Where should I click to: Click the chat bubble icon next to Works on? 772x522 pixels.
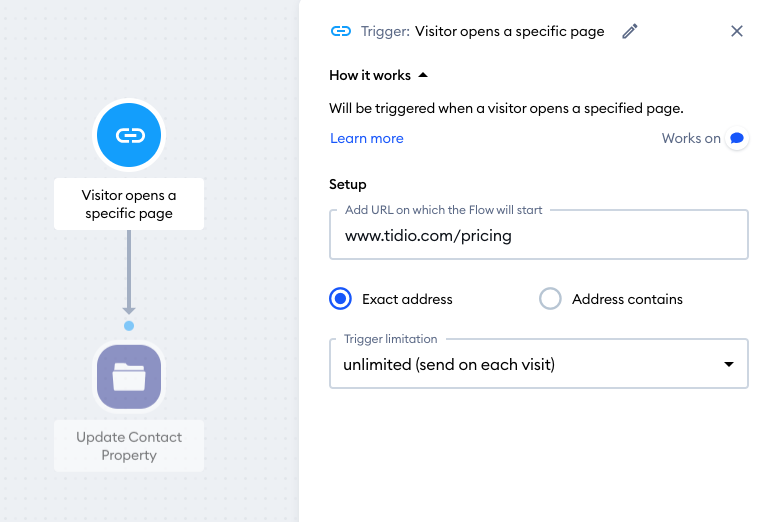pyautogui.click(x=737, y=138)
